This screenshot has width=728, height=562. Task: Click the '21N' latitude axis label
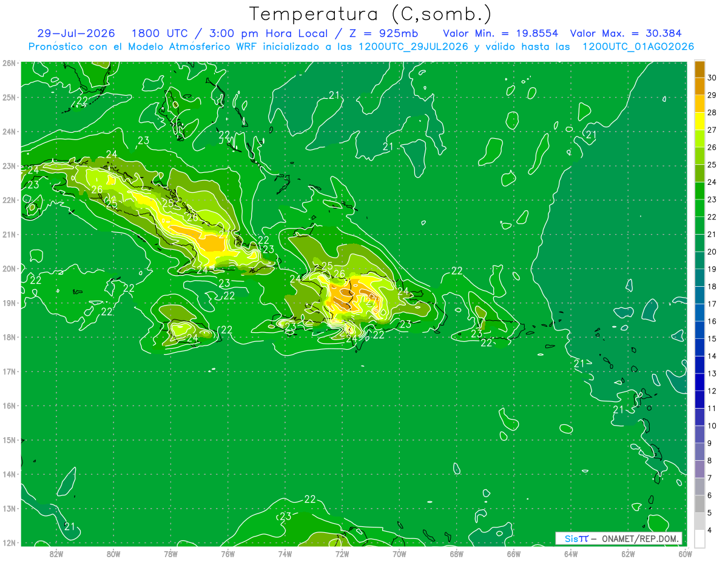click(x=9, y=235)
